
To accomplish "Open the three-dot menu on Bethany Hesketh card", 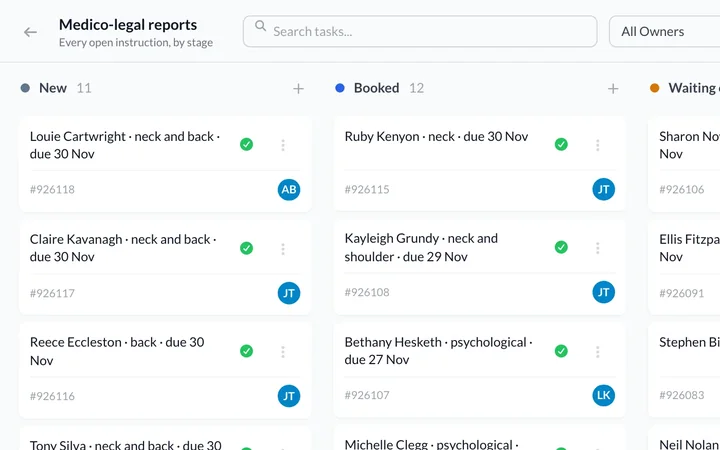I will click(597, 352).
